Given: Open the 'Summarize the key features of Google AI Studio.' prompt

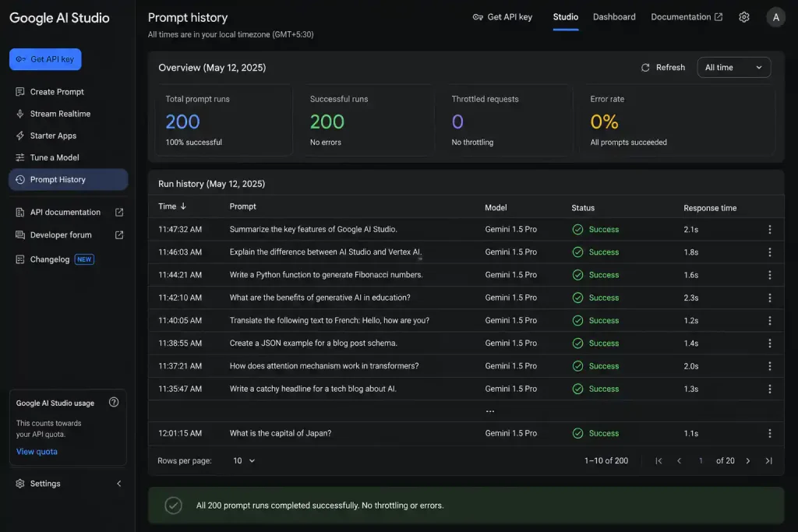Looking at the screenshot, I should (x=313, y=229).
